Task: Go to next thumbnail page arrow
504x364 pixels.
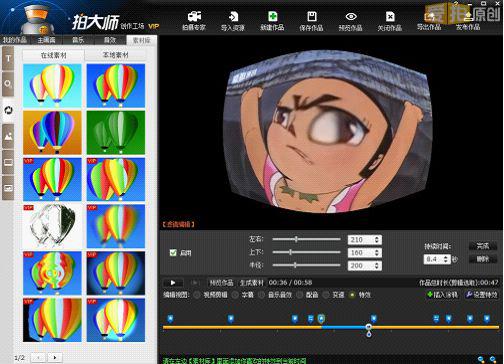Action: (x=55, y=358)
